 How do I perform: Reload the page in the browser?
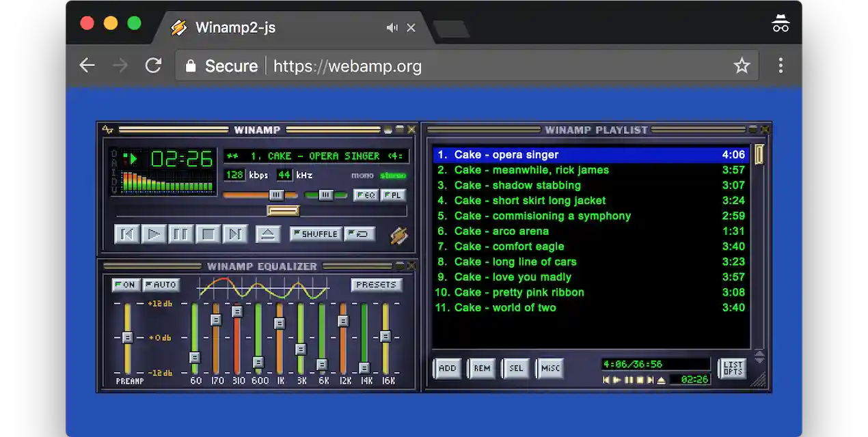pos(153,66)
